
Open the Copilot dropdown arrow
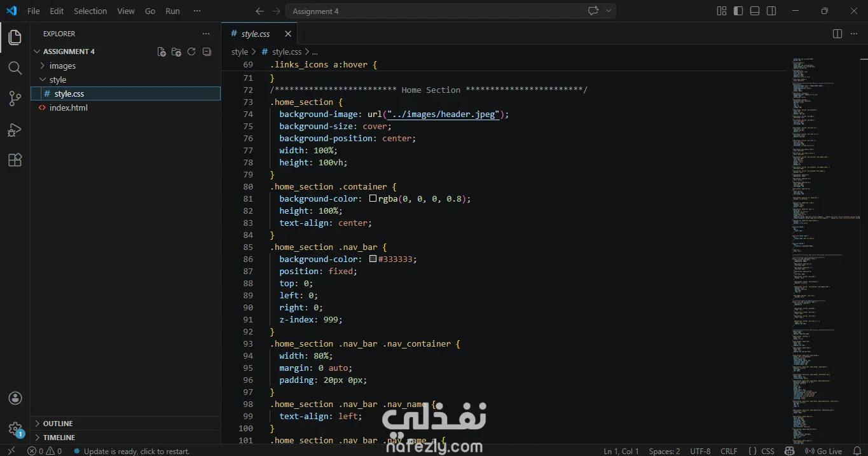pyautogui.click(x=609, y=11)
